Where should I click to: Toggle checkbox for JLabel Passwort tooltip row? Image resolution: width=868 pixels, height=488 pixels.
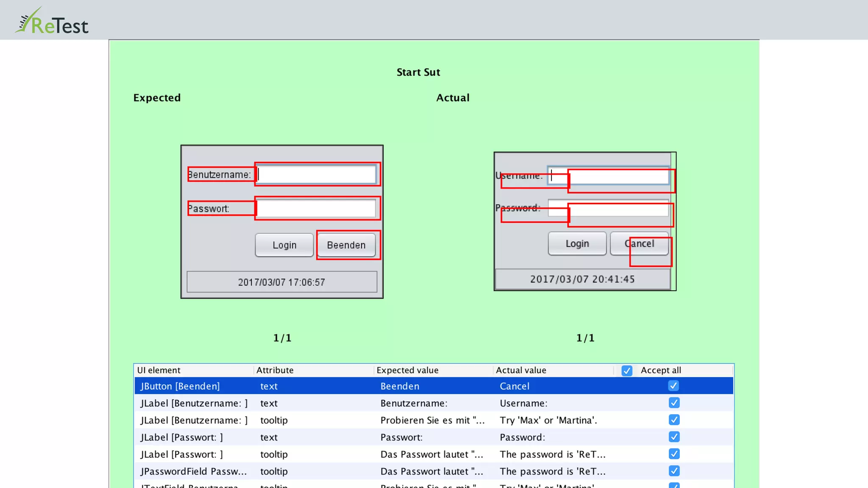(x=674, y=454)
